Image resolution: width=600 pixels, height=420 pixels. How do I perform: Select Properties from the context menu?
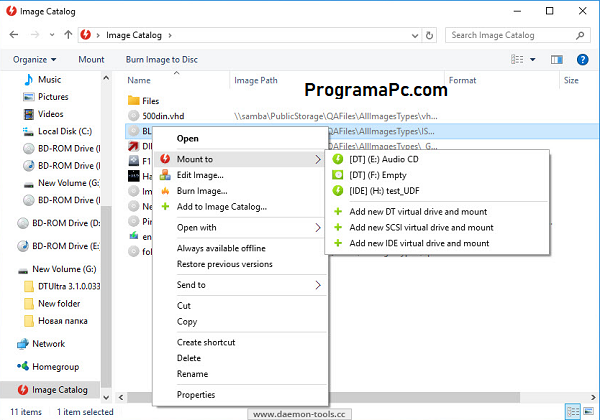pyautogui.click(x=196, y=395)
